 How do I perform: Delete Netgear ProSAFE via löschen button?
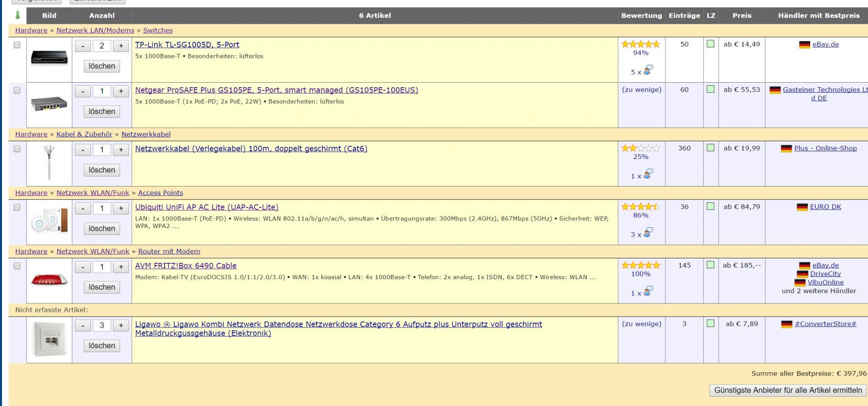(x=102, y=112)
